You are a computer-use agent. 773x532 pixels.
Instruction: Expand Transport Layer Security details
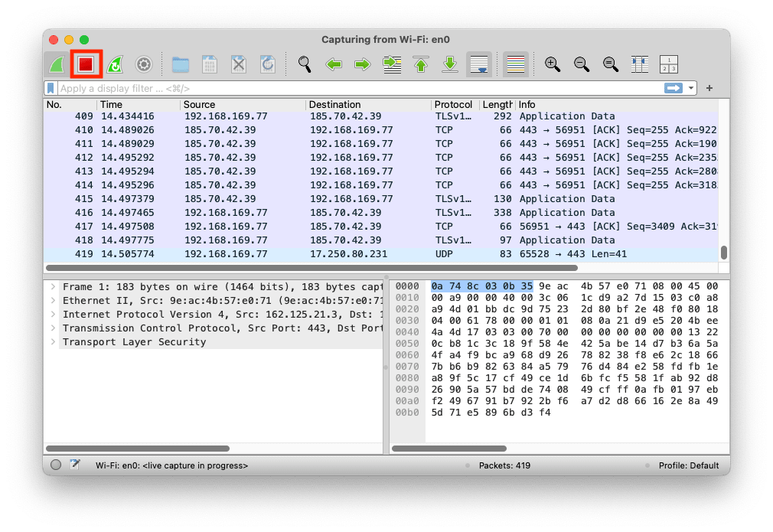click(x=53, y=342)
